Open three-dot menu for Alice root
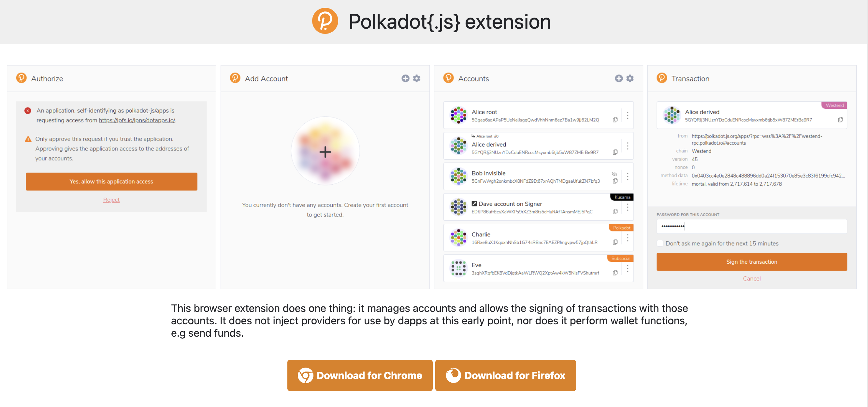Image resolution: width=868 pixels, height=407 pixels. (x=628, y=116)
